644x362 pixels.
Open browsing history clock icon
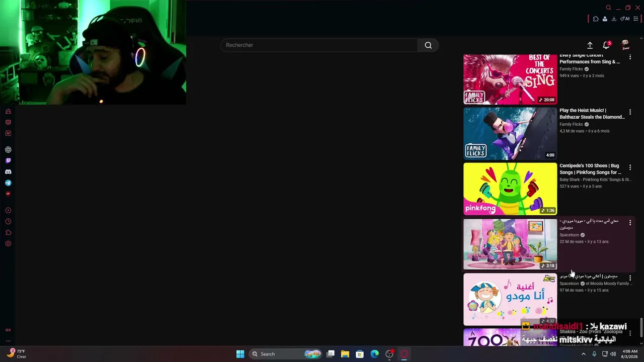coord(8,222)
